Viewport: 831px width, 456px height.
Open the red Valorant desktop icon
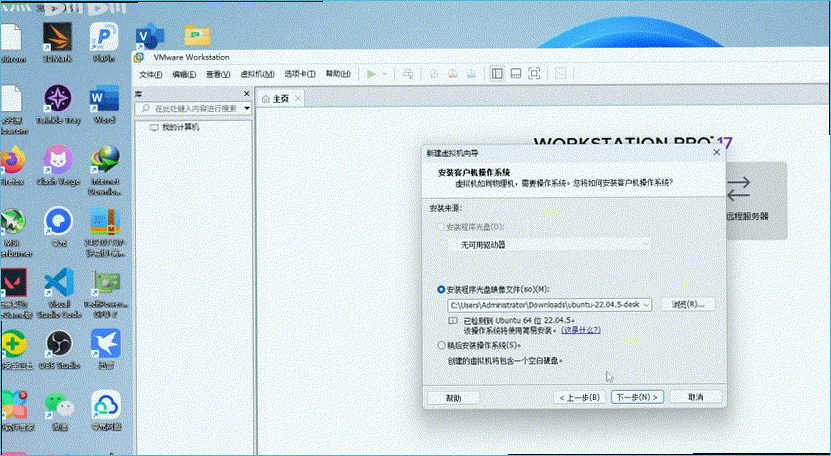coord(14,293)
